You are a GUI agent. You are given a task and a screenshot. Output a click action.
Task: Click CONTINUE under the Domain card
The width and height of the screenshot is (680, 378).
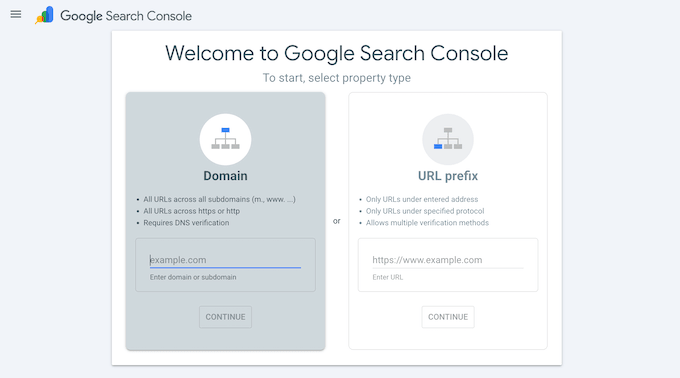pos(226,317)
